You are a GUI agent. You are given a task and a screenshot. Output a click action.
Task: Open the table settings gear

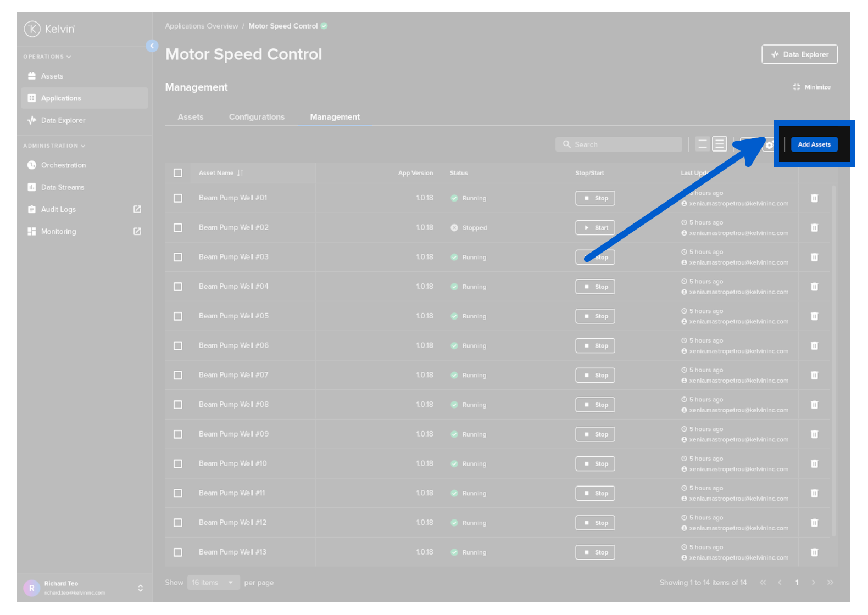[x=769, y=145]
